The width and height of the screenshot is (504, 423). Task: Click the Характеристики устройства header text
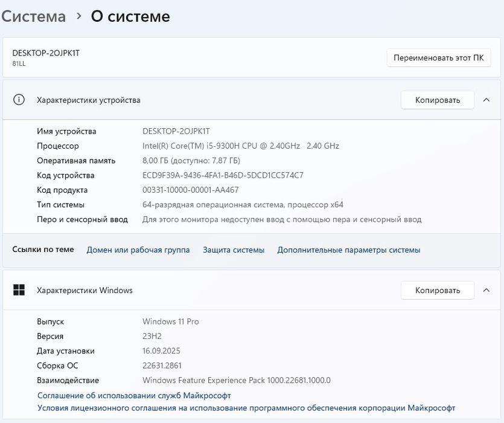coord(88,100)
